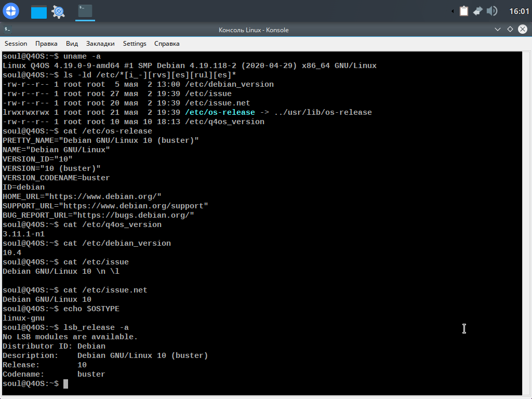Click the PRETTY_NAME output line
This screenshot has height=399, width=532.
(101, 140)
